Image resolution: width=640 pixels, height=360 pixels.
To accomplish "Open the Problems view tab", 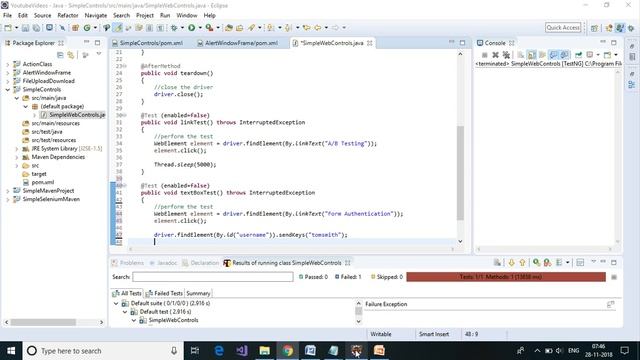I will coord(128,263).
